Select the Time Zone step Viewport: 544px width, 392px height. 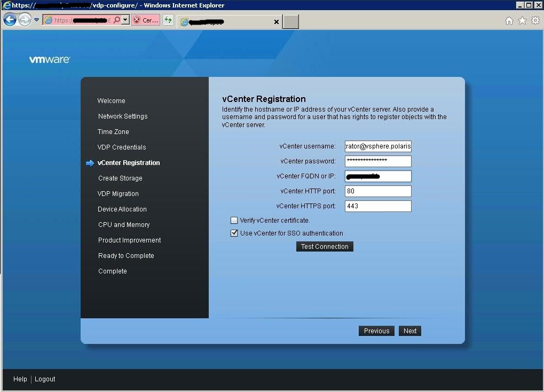pyautogui.click(x=113, y=132)
